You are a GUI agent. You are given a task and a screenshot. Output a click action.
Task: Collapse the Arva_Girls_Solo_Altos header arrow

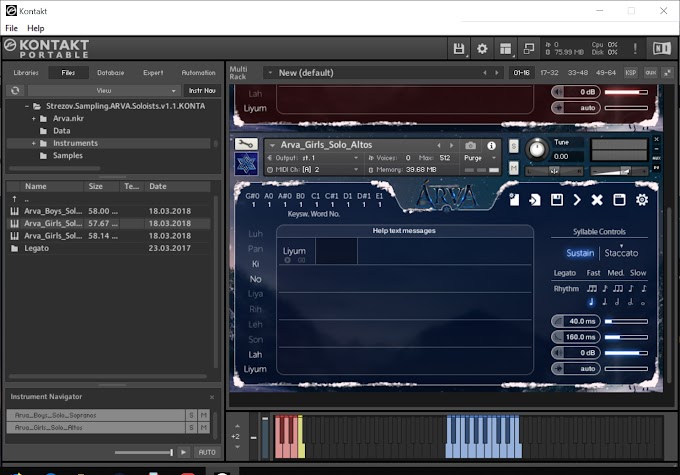[x=272, y=145]
